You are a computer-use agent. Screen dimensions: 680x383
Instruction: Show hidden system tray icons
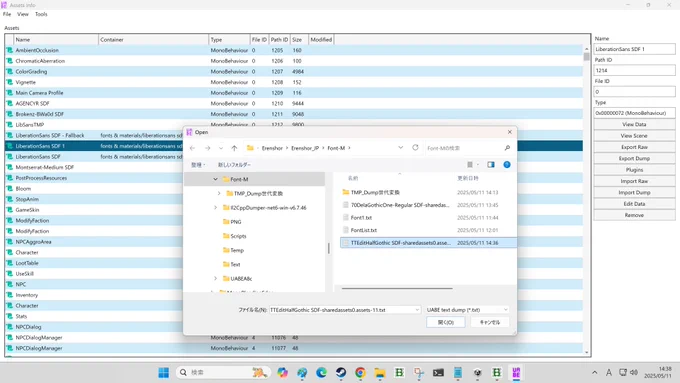tap(595, 373)
